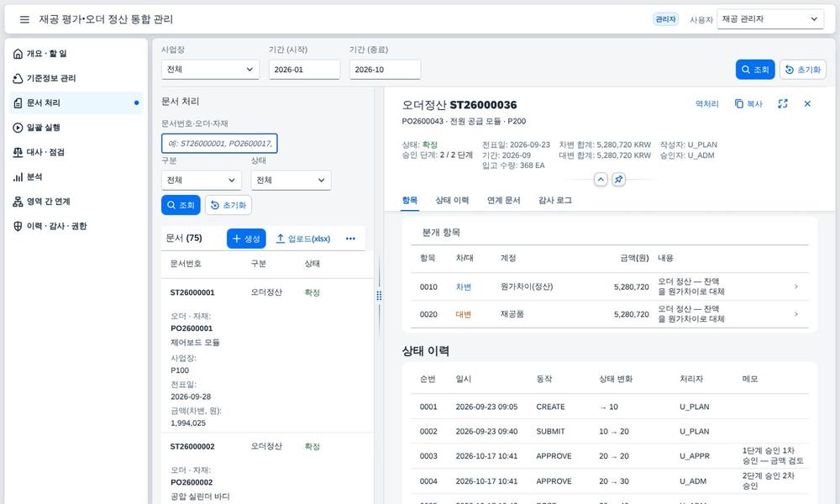Click 역처리 reverse action link
The image size is (840, 504).
click(706, 104)
